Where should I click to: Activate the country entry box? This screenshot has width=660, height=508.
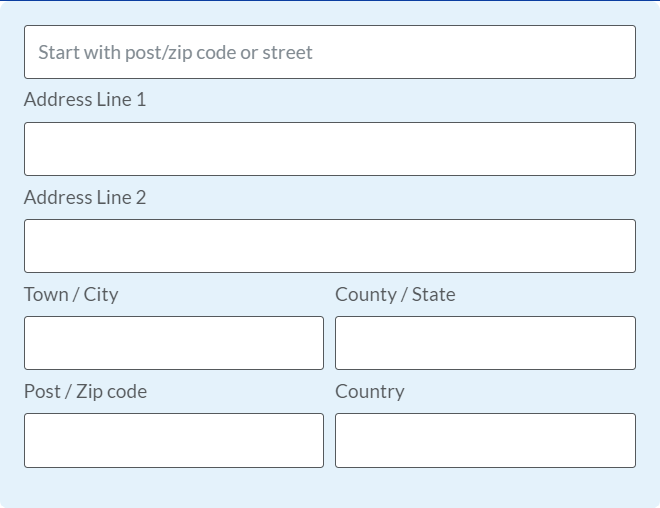[x=485, y=440]
